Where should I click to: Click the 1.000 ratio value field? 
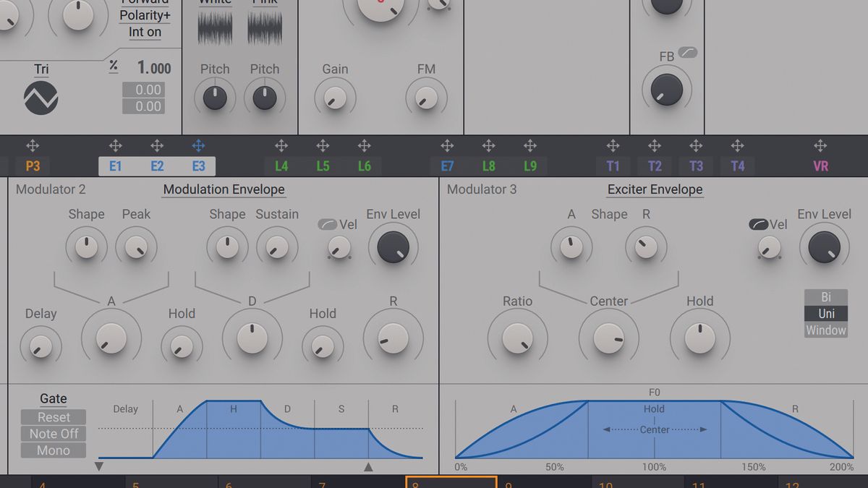[x=154, y=68]
